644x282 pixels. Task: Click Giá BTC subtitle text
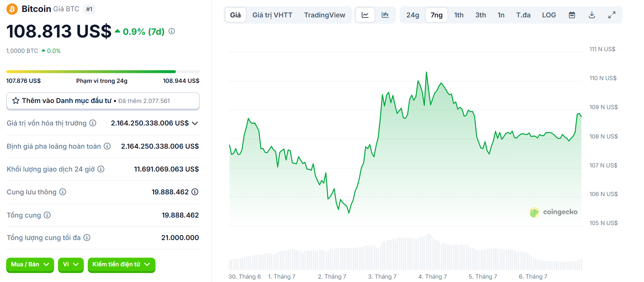66,9
